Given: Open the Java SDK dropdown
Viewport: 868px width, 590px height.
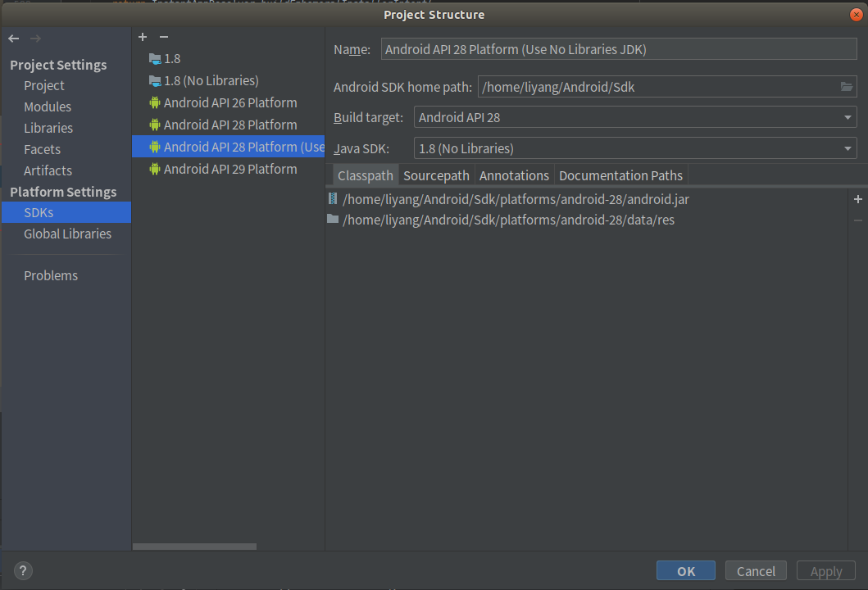Looking at the screenshot, I should pyautogui.click(x=848, y=148).
